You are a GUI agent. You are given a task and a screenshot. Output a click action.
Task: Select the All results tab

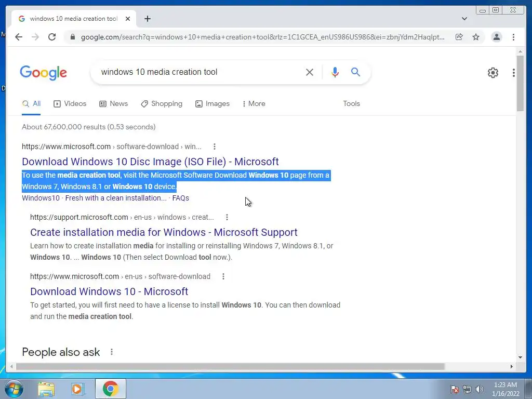coord(31,104)
